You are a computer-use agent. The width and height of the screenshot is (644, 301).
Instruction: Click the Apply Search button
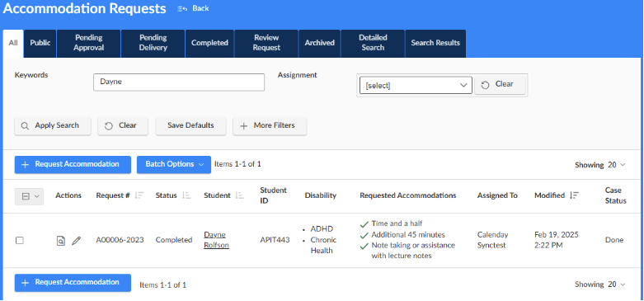(x=53, y=125)
